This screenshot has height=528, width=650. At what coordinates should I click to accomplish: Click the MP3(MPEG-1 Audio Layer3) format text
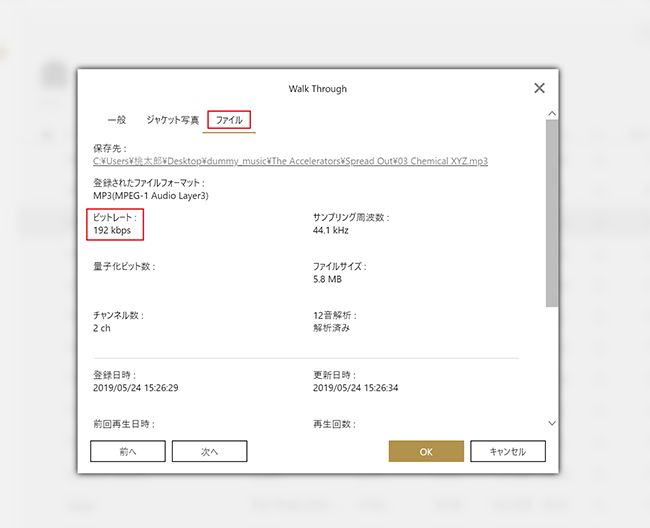tap(151, 196)
